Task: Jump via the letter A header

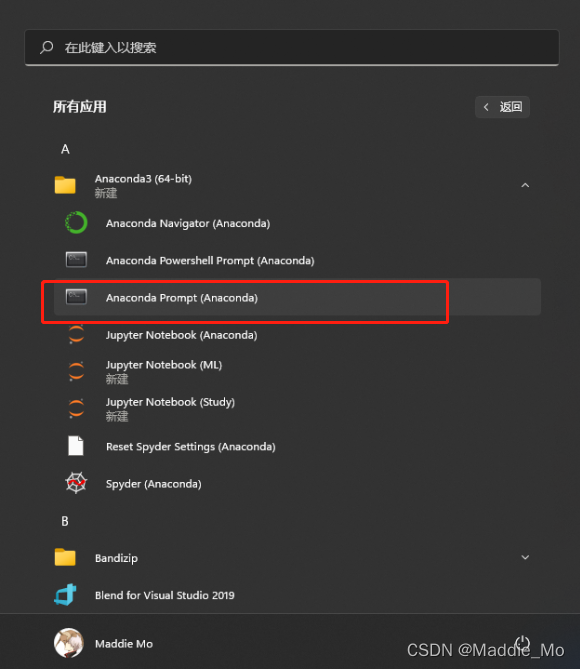Action: [x=65, y=149]
